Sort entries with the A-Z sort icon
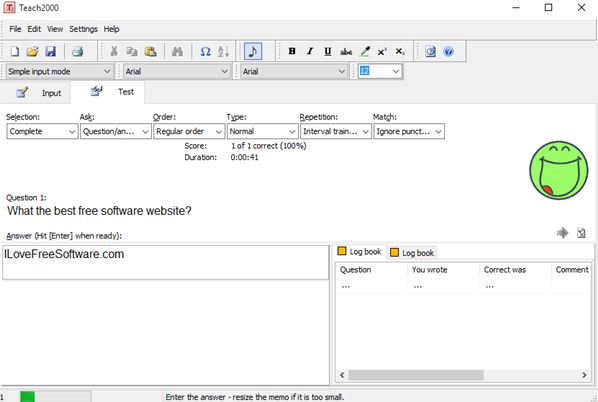This screenshot has height=402, width=598. point(223,51)
